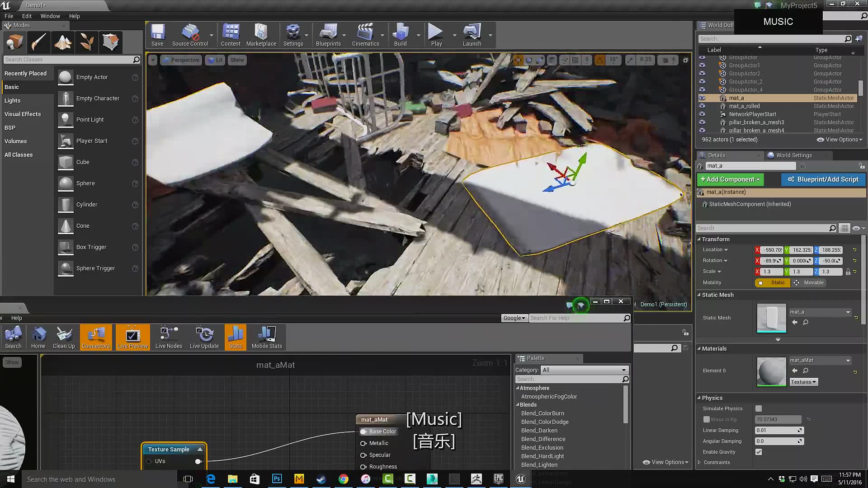Image resolution: width=868 pixels, height=488 pixels.
Task: Select Home in the material editor toolbar
Action: pyautogui.click(x=38, y=338)
